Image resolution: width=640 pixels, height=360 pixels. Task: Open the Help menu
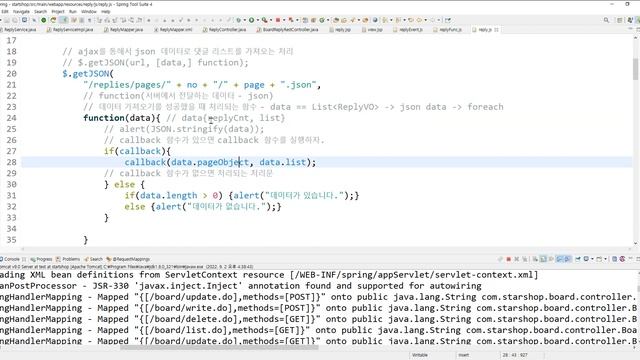click(106, 11)
